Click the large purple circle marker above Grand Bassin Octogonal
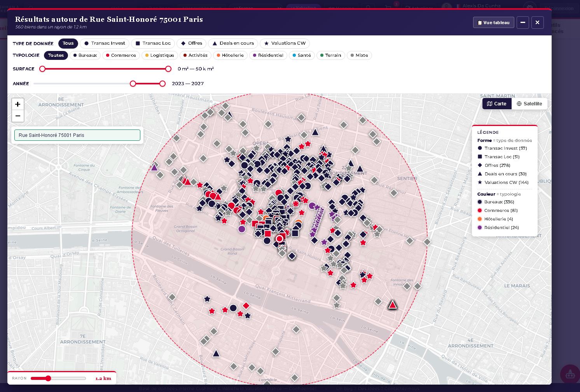Viewport: 580px width, 392px height. point(242,229)
